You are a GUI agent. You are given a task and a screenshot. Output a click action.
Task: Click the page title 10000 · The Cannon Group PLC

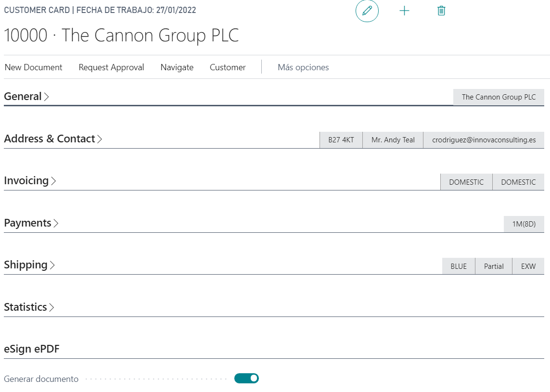[x=121, y=36]
